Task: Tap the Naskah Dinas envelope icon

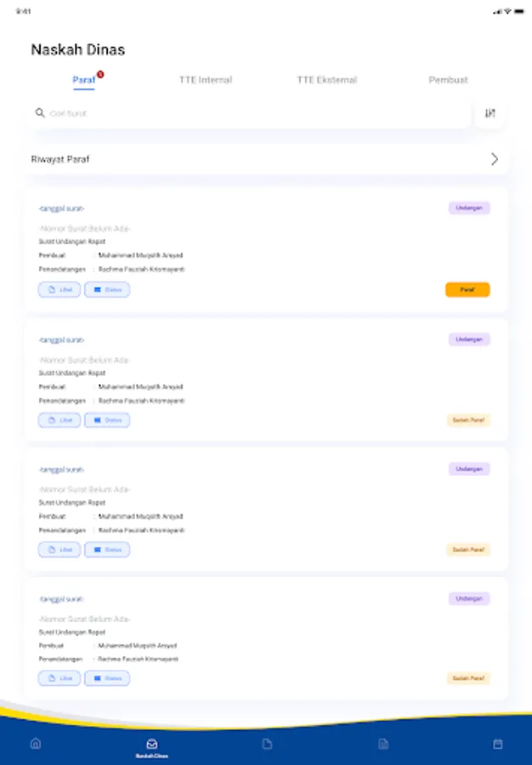Action: [151, 744]
